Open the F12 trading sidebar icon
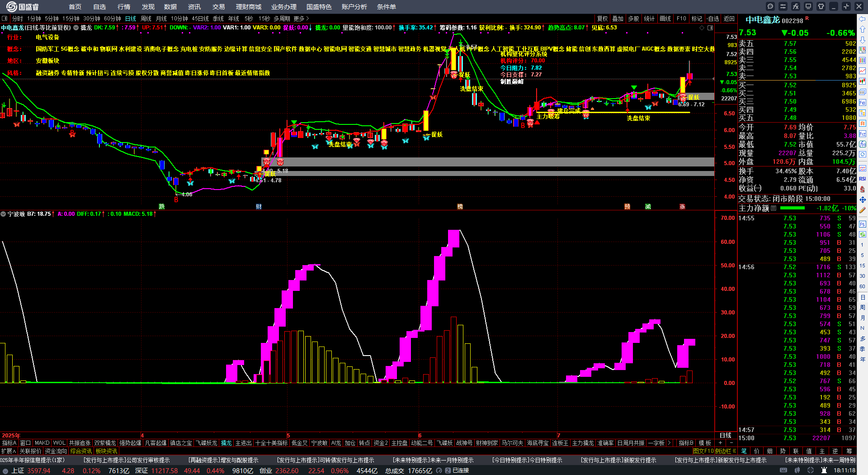 click(x=863, y=134)
